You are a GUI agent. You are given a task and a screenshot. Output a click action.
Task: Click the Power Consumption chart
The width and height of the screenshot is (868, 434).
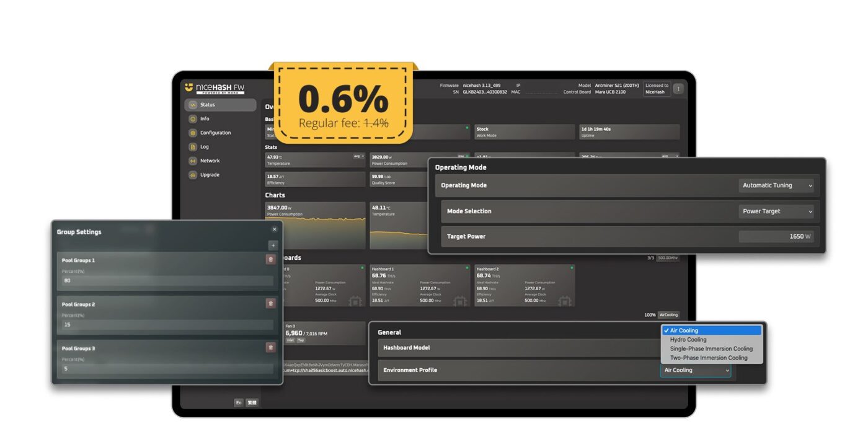pyautogui.click(x=315, y=225)
